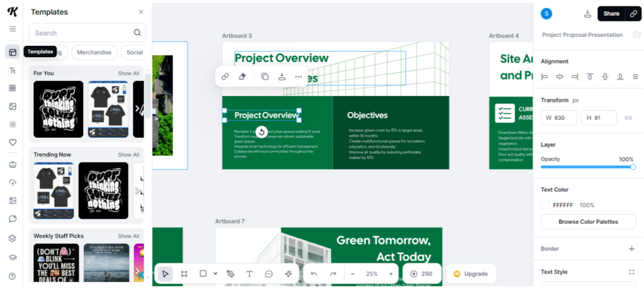Screen dimensions: 644x291
Task: Open the AI sparkle tool
Action: [x=288, y=274]
